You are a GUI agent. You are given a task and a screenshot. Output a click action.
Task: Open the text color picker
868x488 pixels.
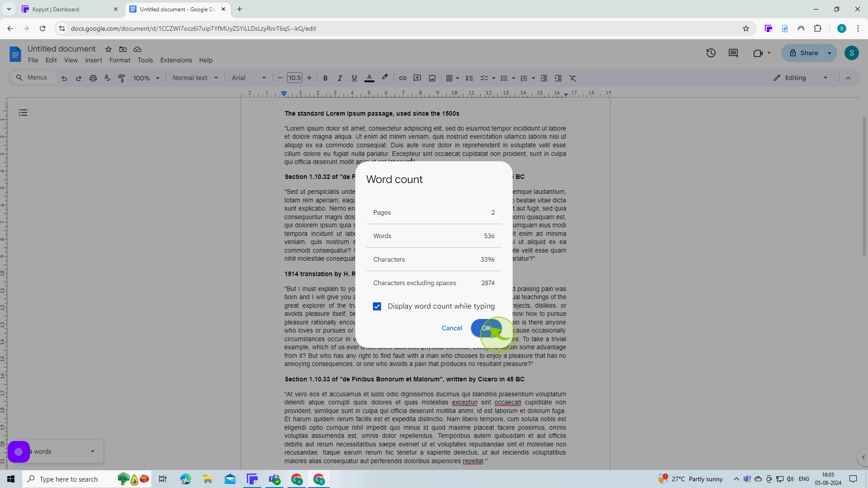point(369,78)
